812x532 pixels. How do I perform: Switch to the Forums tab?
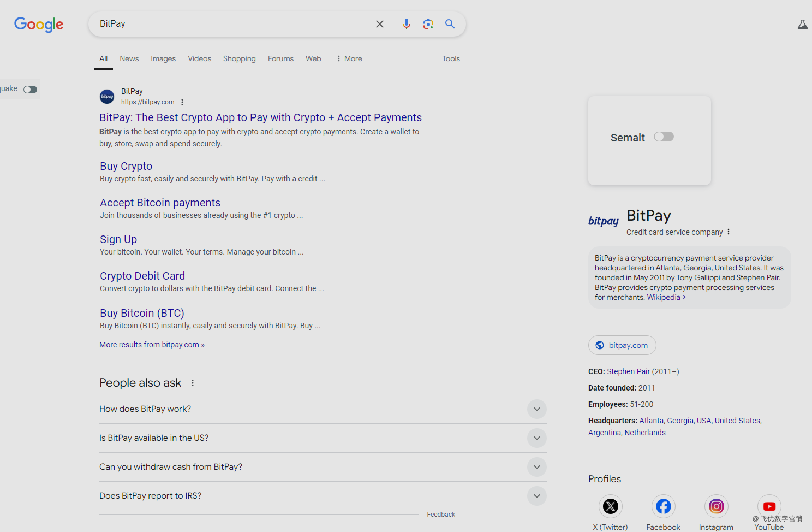click(281, 58)
